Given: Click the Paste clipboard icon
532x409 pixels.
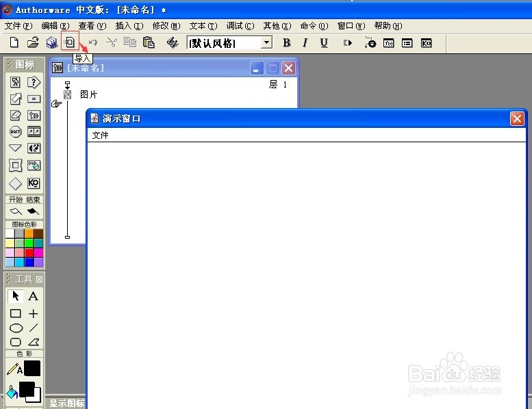Looking at the screenshot, I should point(149,42).
